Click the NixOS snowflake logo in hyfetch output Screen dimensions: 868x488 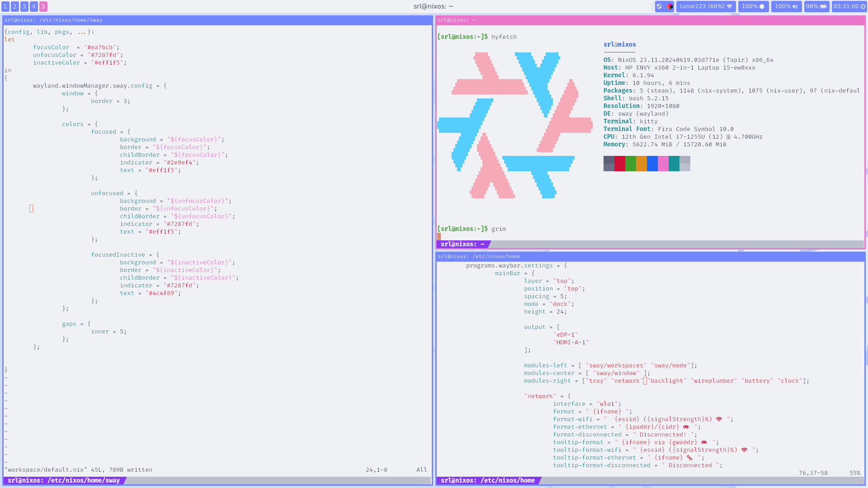[515, 125]
